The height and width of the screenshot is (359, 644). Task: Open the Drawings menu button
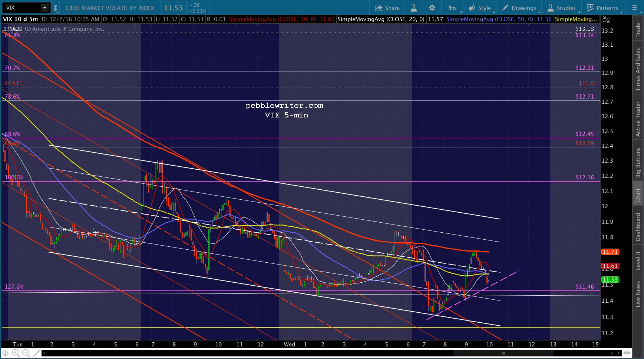(x=519, y=8)
